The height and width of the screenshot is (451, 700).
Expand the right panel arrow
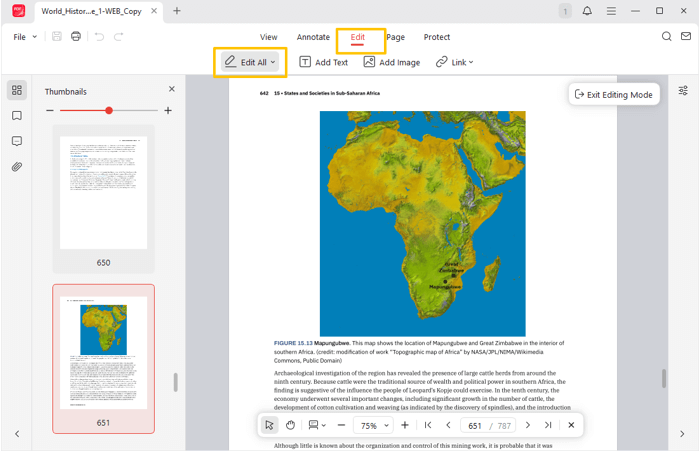point(682,434)
